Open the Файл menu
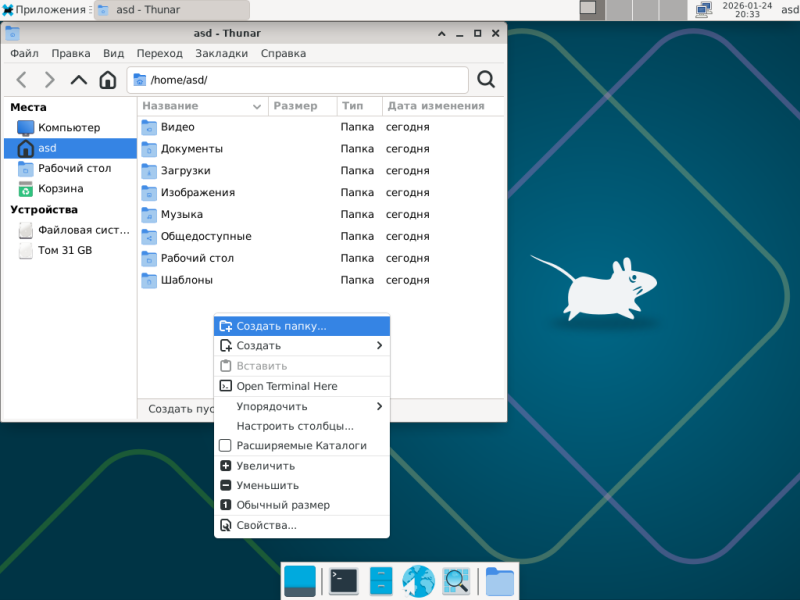This screenshot has height=600, width=800. (x=24, y=53)
